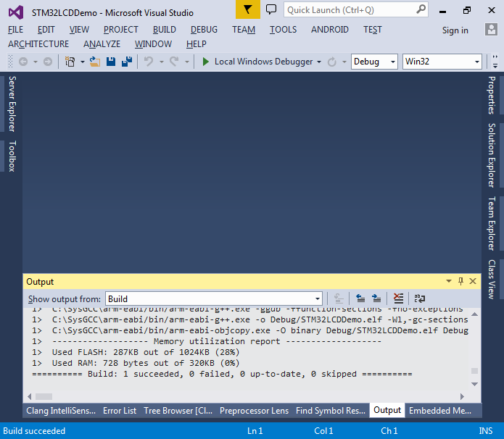Open the BUILD menu
Screen dimensions: 504x439
164,30
